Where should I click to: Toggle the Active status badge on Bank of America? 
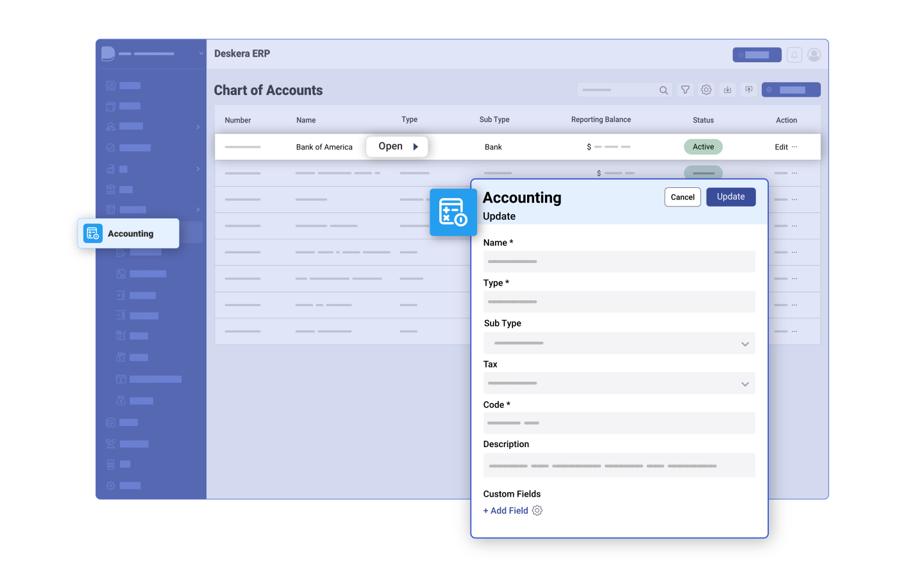tap(703, 146)
